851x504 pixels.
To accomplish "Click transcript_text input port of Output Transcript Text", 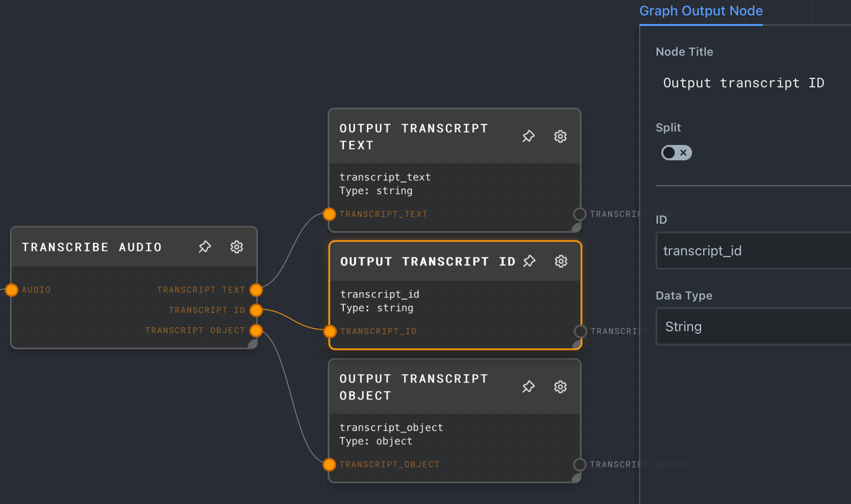I will [329, 214].
